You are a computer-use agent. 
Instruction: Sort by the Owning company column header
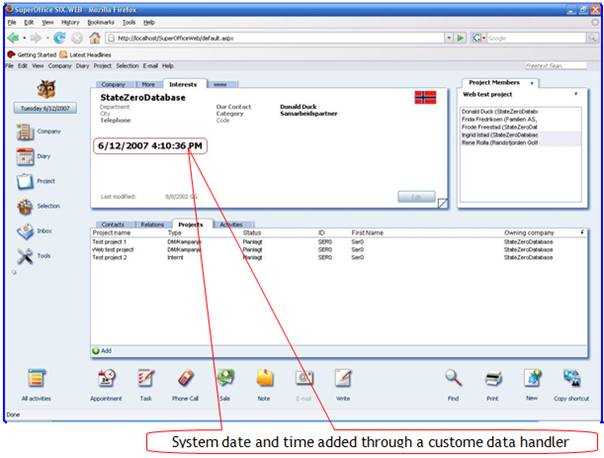529,233
